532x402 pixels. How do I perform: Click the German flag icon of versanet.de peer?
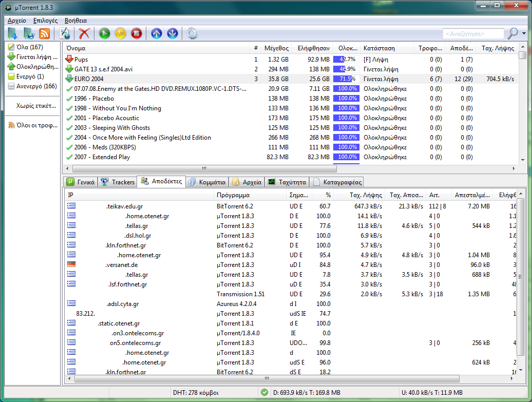(x=71, y=264)
